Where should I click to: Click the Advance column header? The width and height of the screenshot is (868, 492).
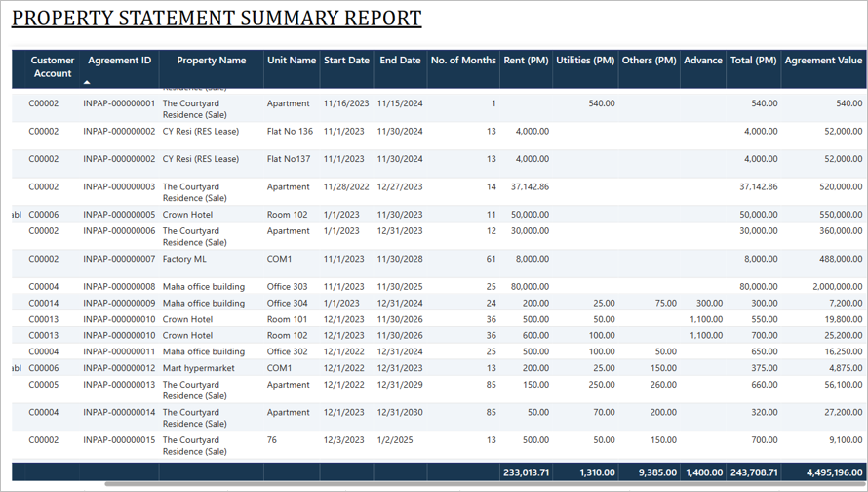click(703, 60)
